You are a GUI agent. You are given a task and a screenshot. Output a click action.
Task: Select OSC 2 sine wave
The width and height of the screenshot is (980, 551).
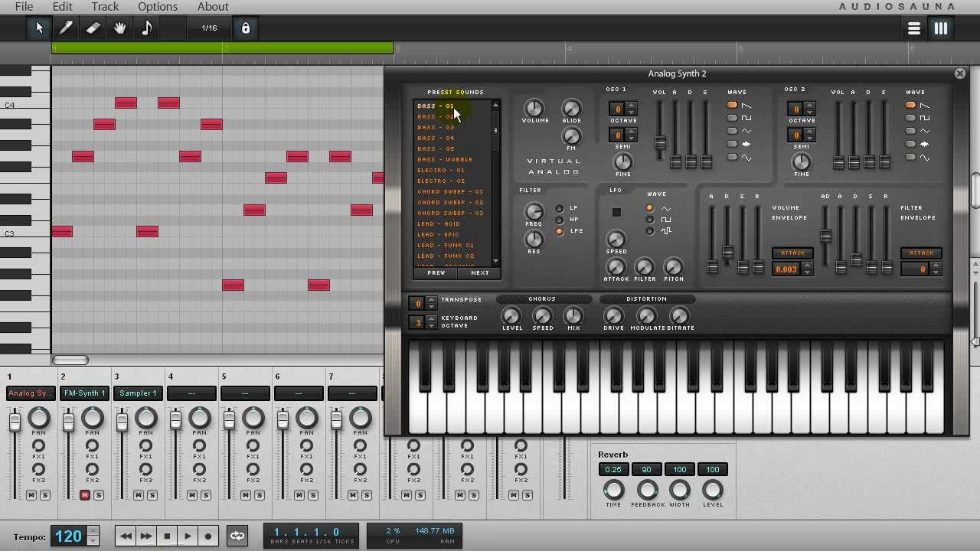point(911,157)
